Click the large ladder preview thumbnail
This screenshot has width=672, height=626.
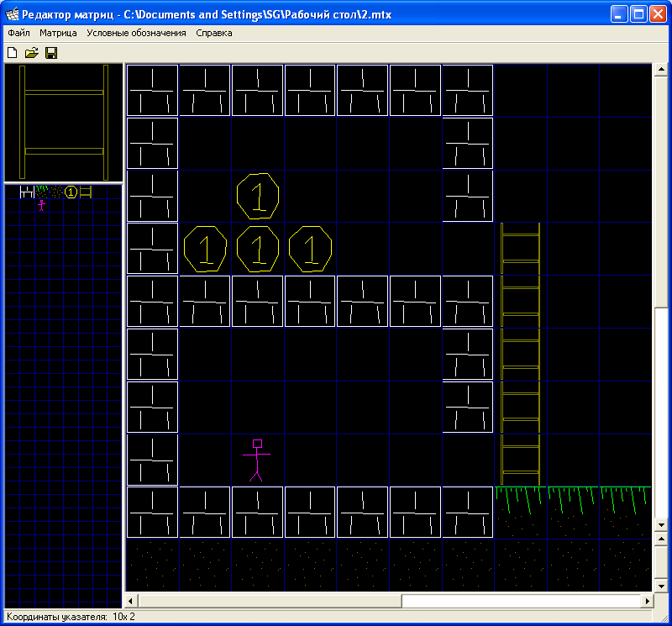(64, 122)
